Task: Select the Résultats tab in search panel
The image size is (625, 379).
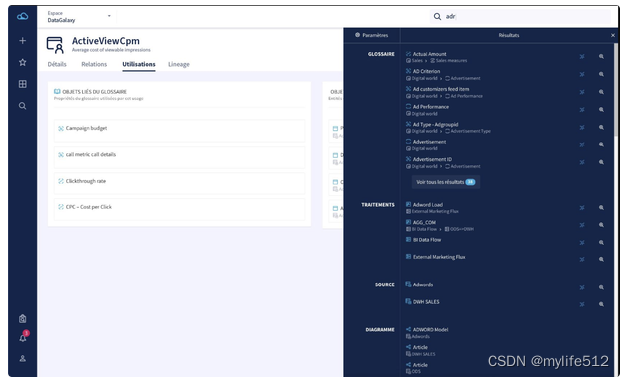Action: click(509, 35)
